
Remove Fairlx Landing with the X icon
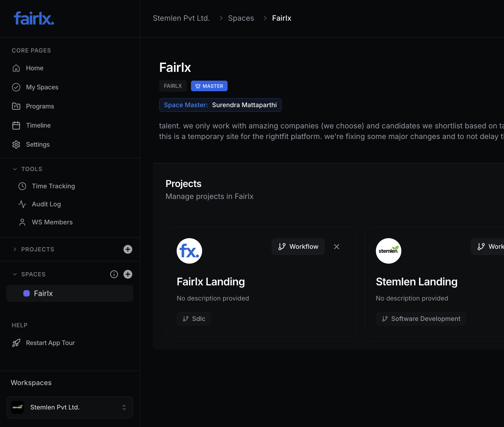pos(337,247)
